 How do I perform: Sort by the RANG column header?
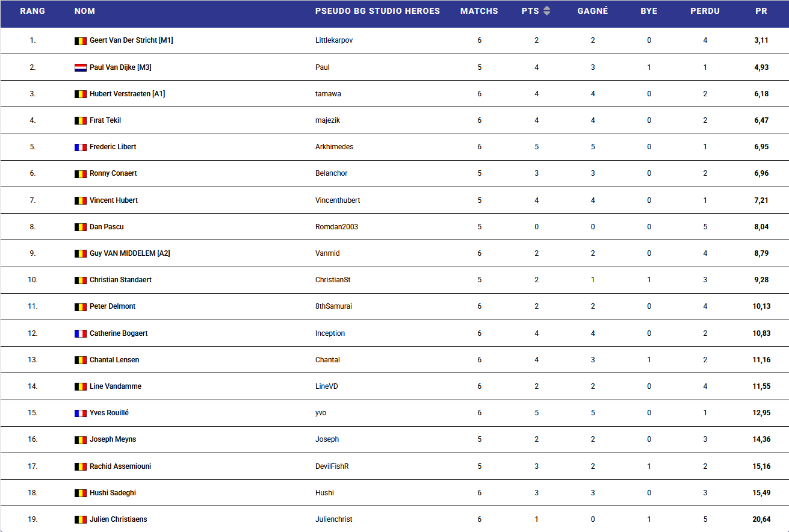(x=32, y=11)
